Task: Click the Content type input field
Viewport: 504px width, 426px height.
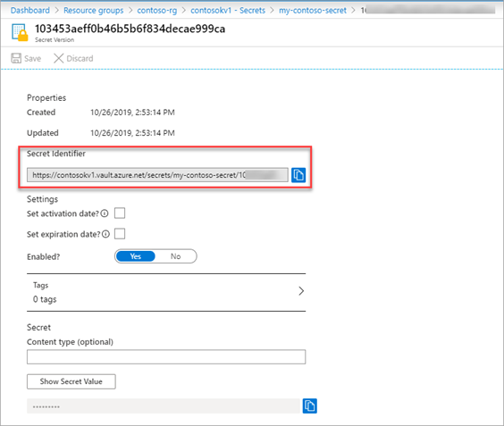Action: tap(166, 356)
